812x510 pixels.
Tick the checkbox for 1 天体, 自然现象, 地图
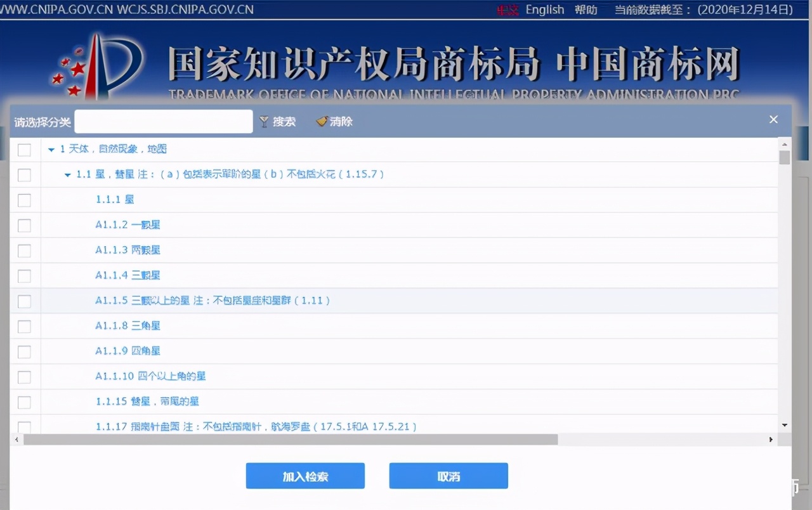24,150
